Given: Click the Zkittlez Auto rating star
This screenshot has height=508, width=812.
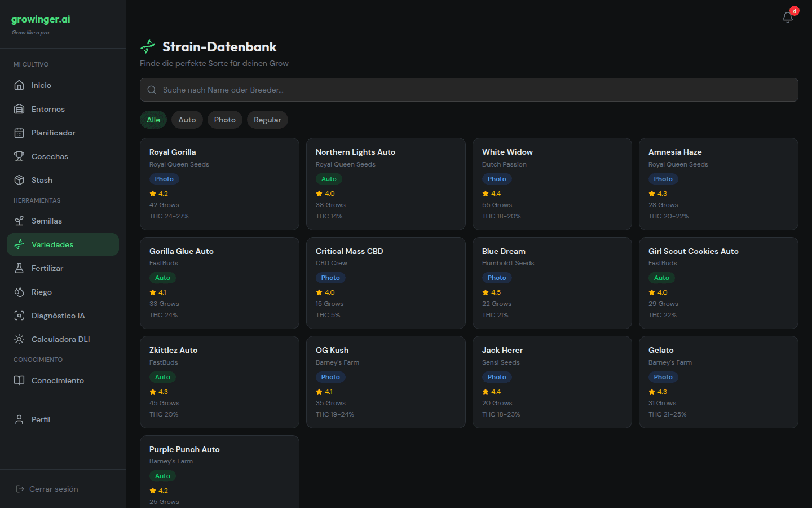Looking at the screenshot, I should tap(153, 392).
